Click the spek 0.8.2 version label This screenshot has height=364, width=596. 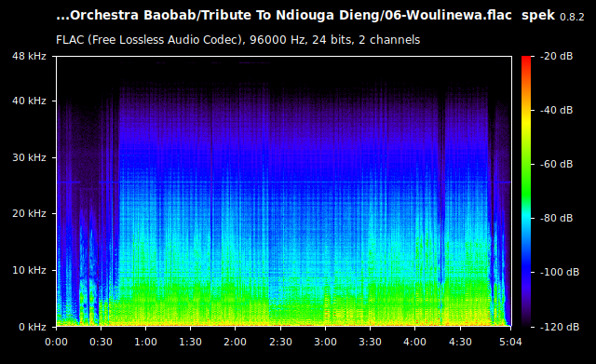[x=552, y=16]
